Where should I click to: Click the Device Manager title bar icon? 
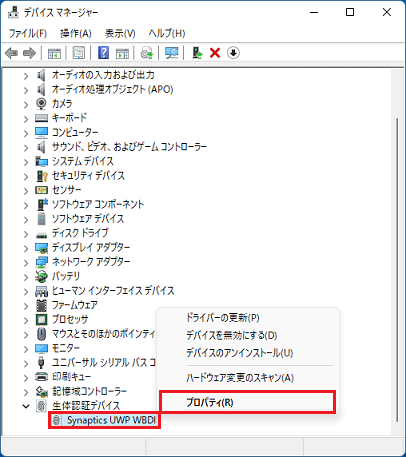(13, 12)
